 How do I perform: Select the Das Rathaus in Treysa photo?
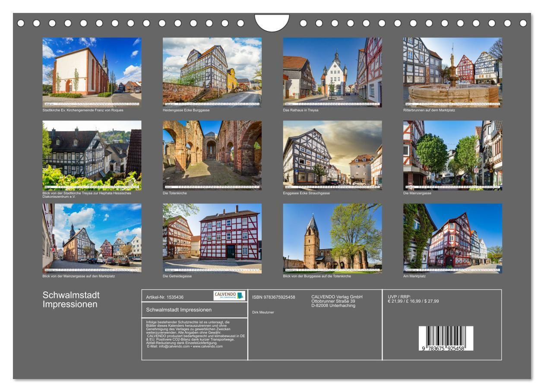pos(332,72)
